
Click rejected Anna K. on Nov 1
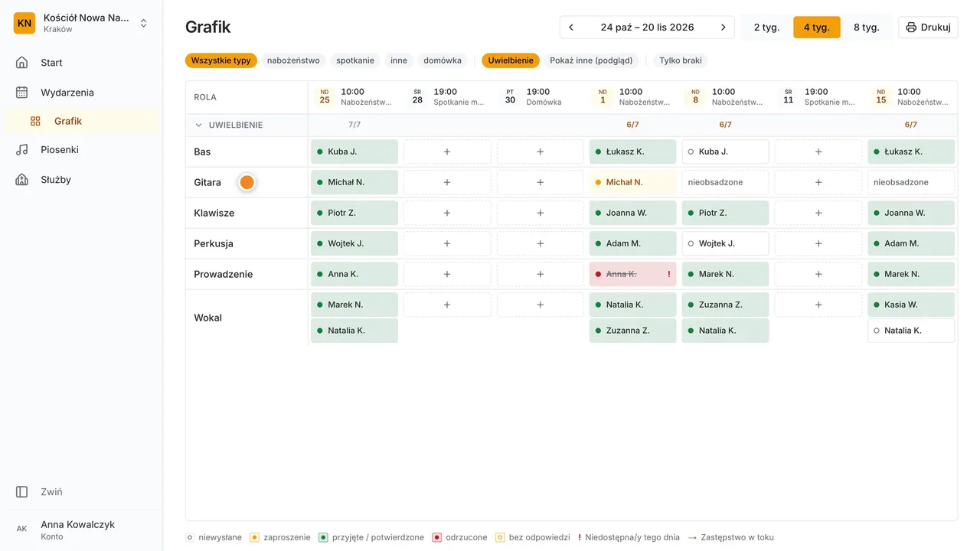click(632, 274)
